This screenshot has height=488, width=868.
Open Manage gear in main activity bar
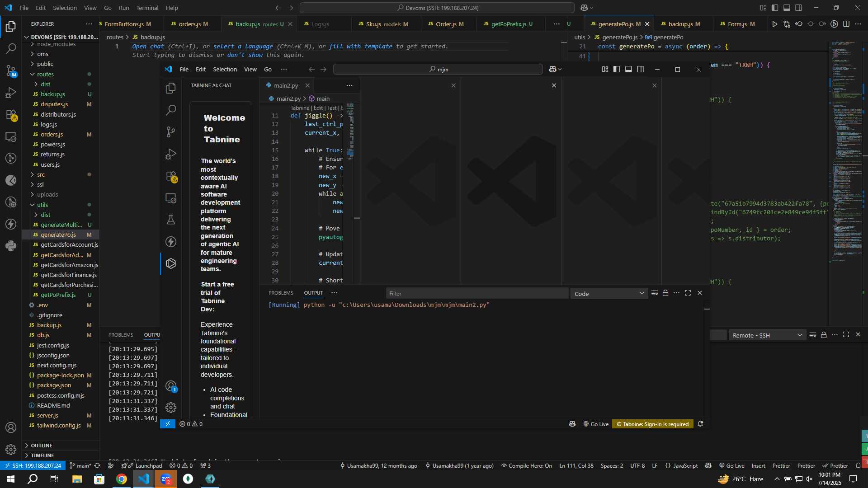pos(11,449)
